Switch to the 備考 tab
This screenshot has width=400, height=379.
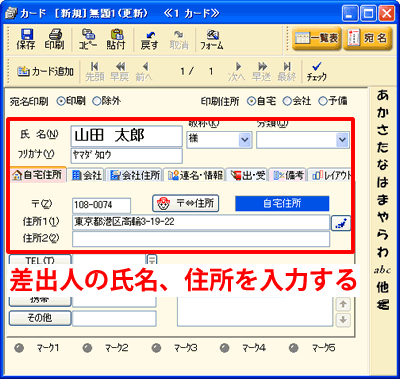tap(288, 175)
